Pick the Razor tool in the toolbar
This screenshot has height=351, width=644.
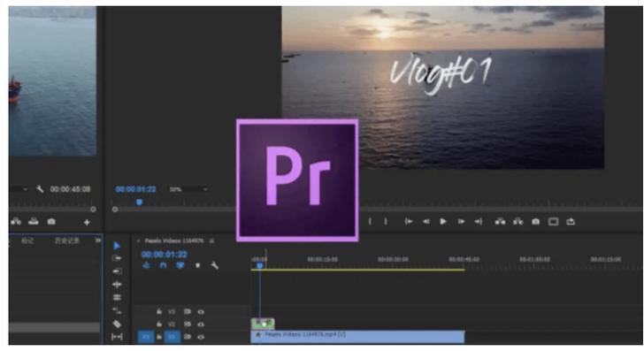tap(117, 324)
